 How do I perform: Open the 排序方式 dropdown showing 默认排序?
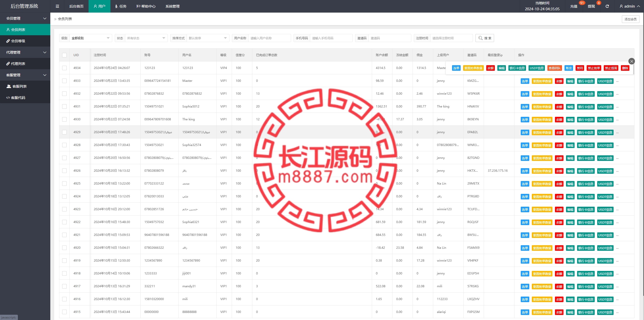point(208,38)
